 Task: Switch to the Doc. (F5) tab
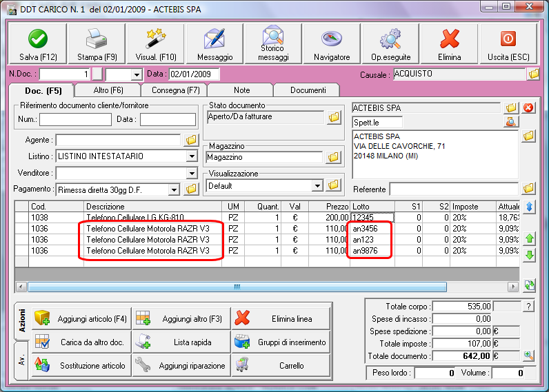pyautogui.click(x=43, y=91)
